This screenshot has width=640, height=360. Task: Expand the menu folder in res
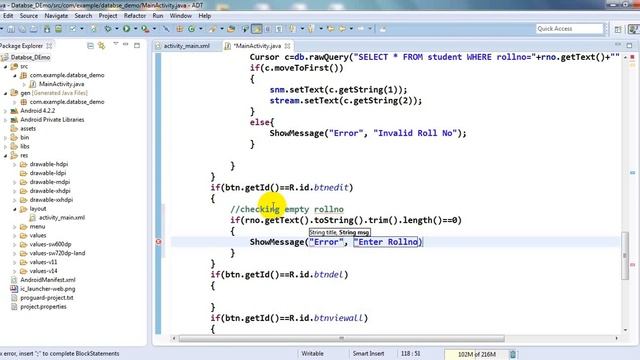(x=15, y=227)
